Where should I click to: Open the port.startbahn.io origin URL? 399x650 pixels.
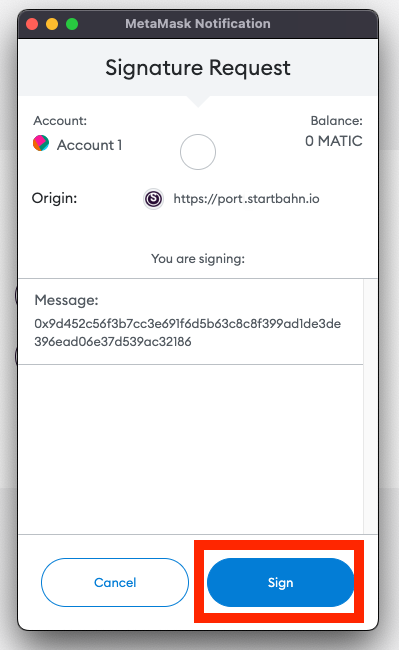pos(246,199)
